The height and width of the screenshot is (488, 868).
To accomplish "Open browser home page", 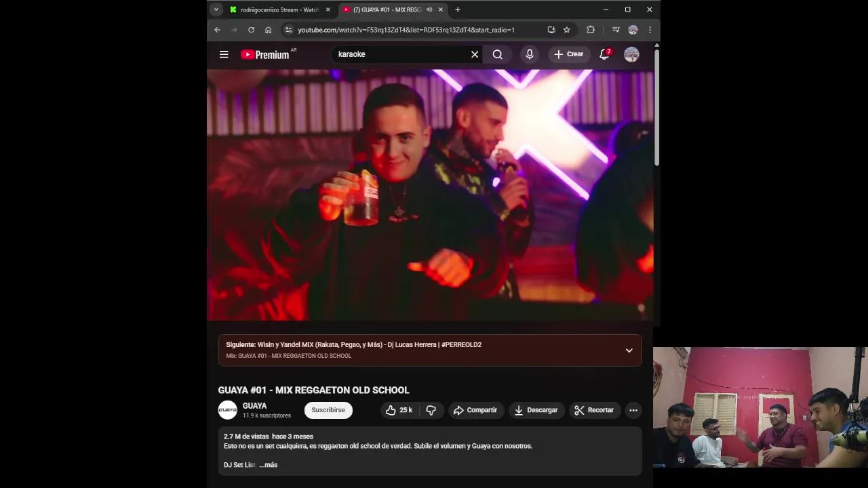I will [x=269, y=30].
